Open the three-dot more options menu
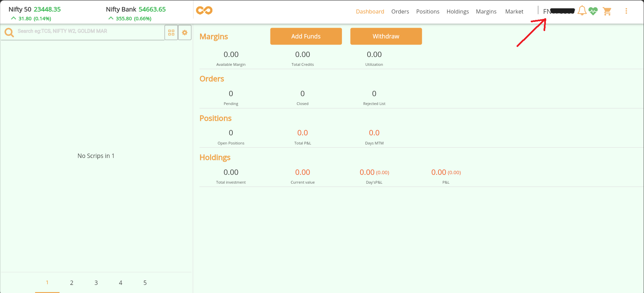 626,11
